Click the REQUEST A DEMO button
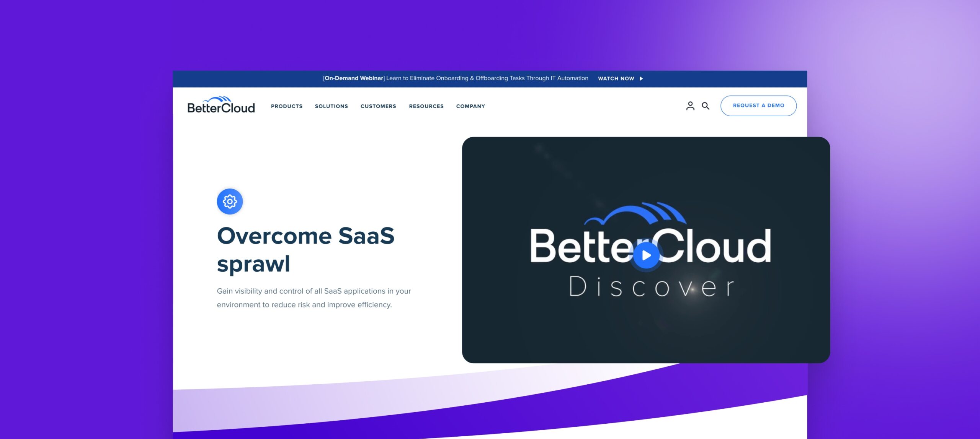The width and height of the screenshot is (980, 439). (758, 105)
